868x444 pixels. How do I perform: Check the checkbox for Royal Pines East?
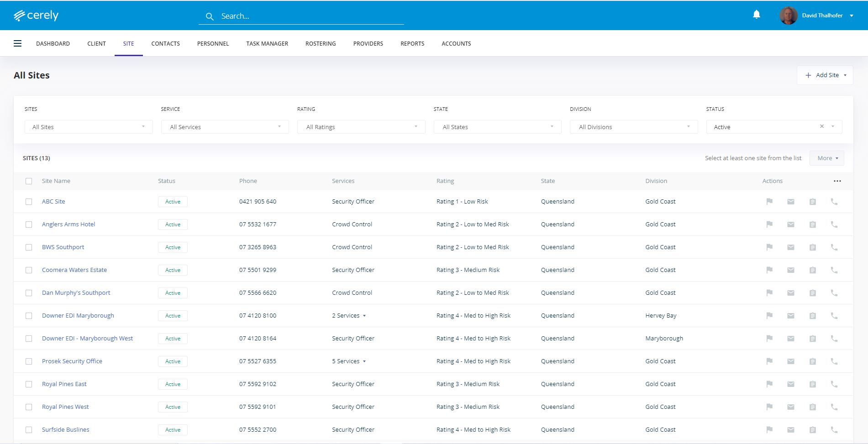point(29,384)
